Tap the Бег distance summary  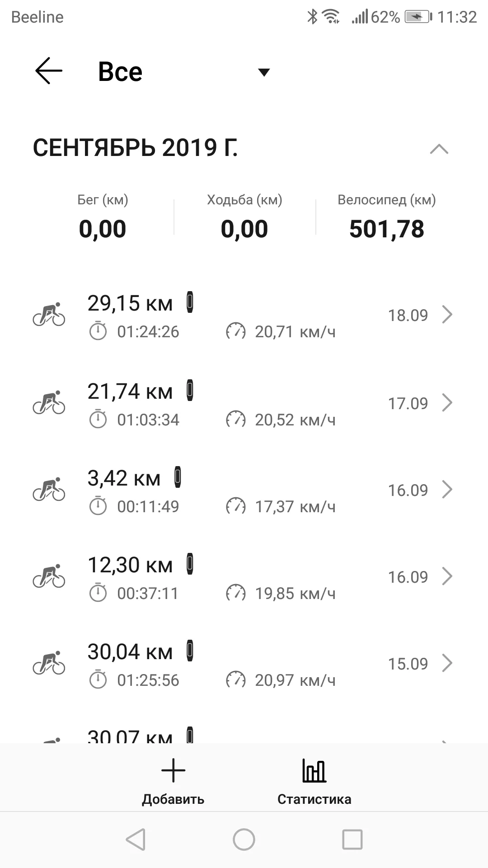coord(103,218)
